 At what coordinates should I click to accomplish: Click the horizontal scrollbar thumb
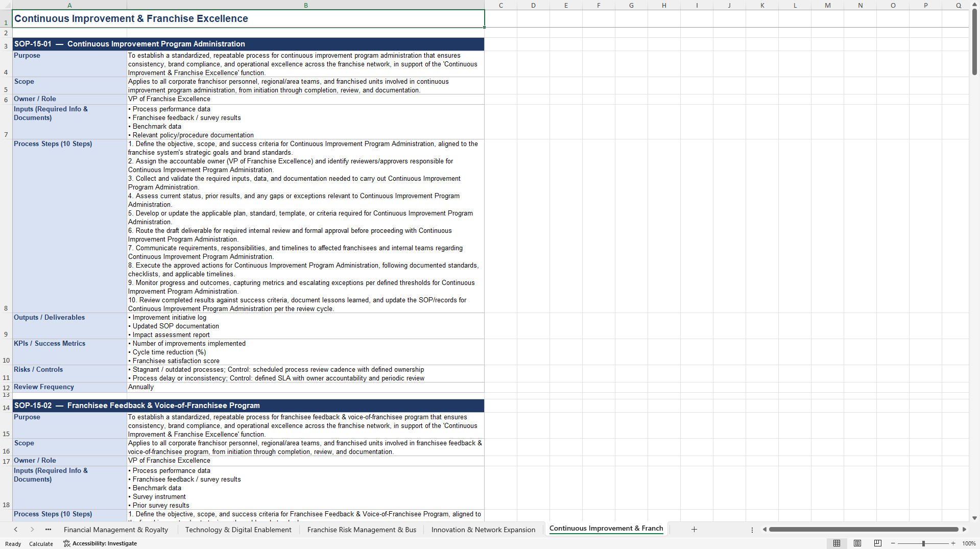click(x=864, y=530)
